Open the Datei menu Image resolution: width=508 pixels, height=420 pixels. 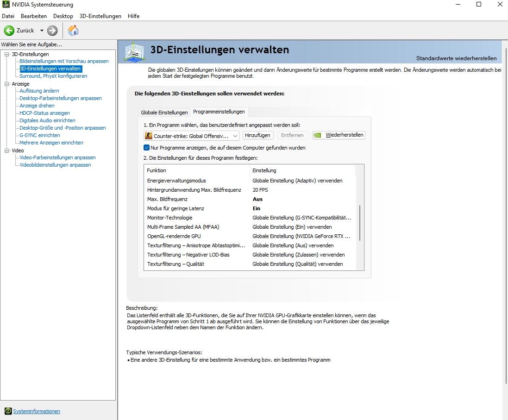click(x=8, y=16)
